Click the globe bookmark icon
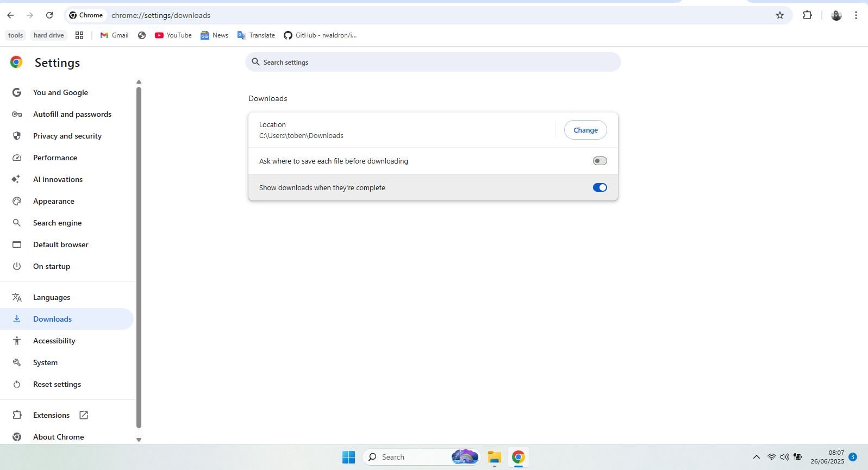Image resolution: width=868 pixels, height=470 pixels. [x=142, y=35]
